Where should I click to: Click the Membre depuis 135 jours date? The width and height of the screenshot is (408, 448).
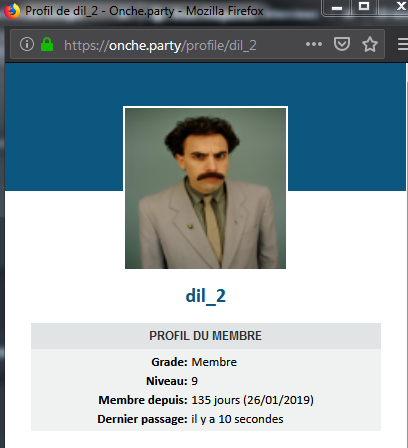pyautogui.click(x=252, y=400)
